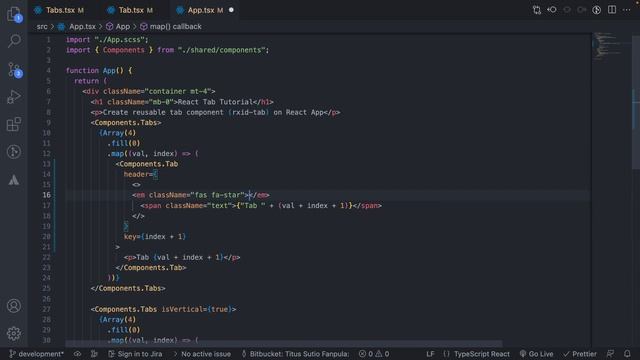Click the './App.scss' import string
Viewport: 640px width, 360px height.
120,40
